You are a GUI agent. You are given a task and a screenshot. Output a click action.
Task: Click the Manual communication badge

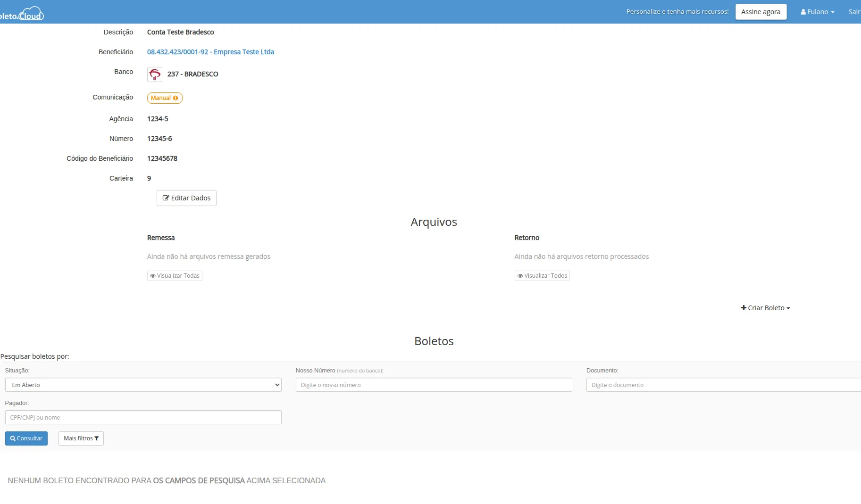(161, 98)
